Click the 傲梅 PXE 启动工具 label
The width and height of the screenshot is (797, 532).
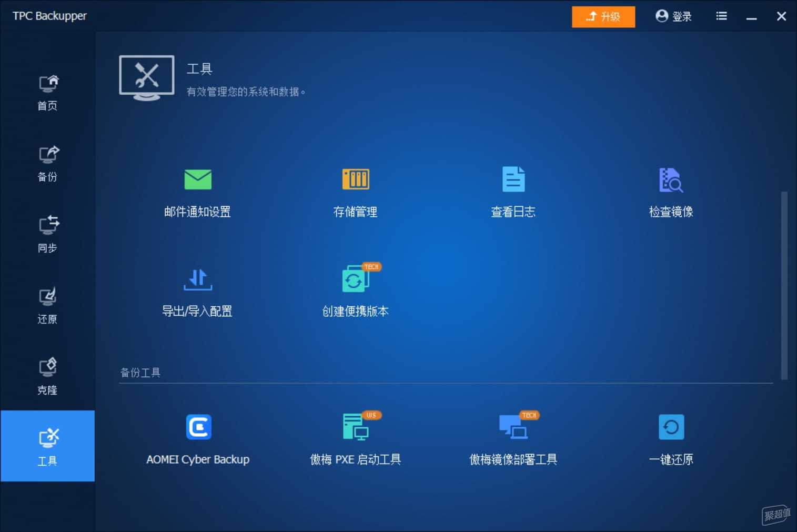point(356,460)
